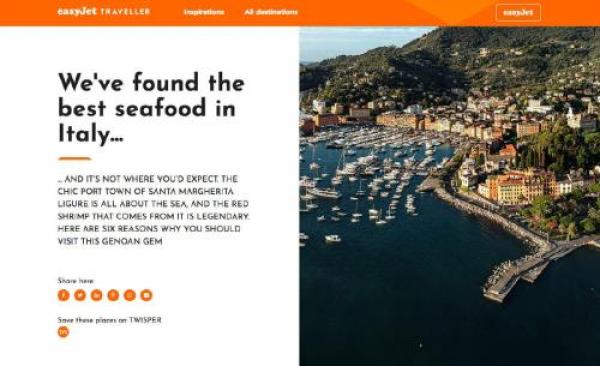The image size is (600, 366).
Task: Click the share icon between Pinterest and email
Action: click(x=130, y=295)
